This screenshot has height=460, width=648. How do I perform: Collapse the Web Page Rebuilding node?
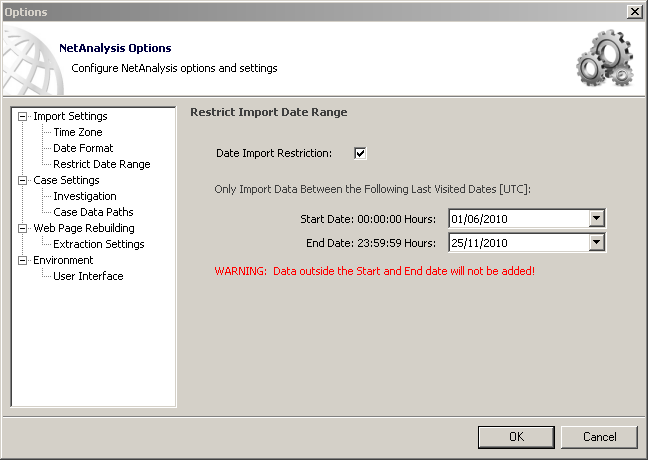tap(22, 229)
